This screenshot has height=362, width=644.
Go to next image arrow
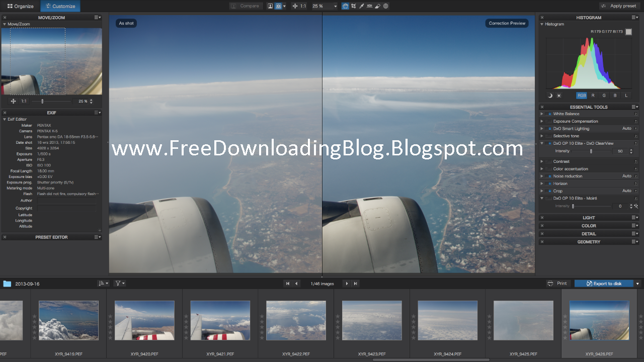pyautogui.click(x=347, y=284)
